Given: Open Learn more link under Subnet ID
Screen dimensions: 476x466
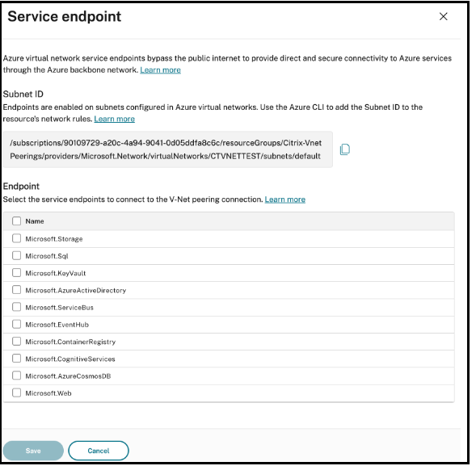Looking at the screenshot, I should click(x=115, y=119).
